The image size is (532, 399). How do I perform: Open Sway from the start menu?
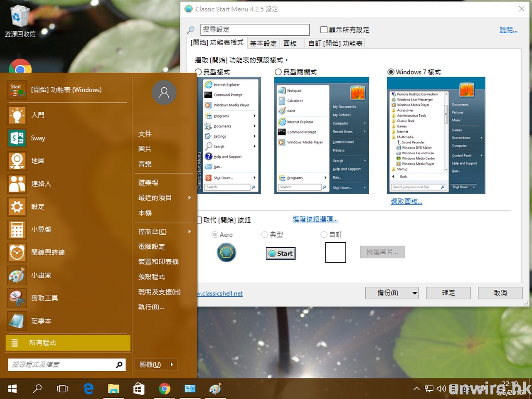pos(37,138)
